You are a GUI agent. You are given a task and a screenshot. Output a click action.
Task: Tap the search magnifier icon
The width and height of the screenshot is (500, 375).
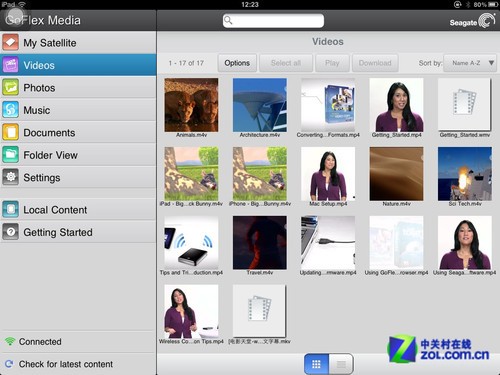228,20
